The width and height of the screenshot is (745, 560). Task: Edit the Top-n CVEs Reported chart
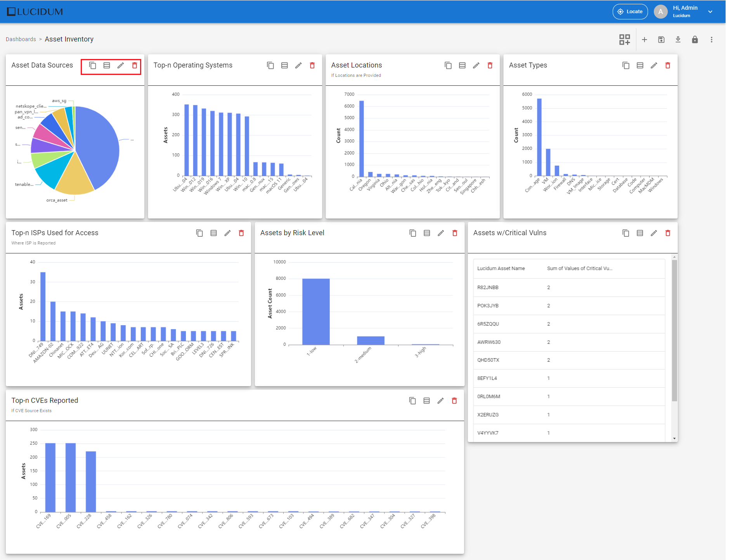click(x=440, y=400)
